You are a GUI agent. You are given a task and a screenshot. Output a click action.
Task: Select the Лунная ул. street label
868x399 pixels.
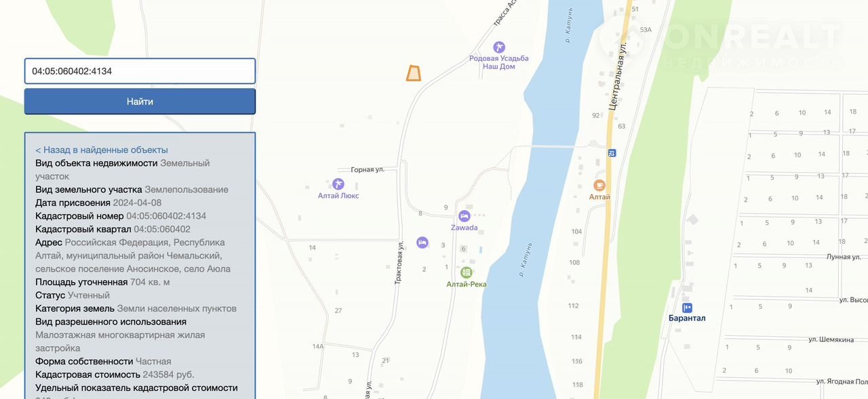[x=844, y=257]
